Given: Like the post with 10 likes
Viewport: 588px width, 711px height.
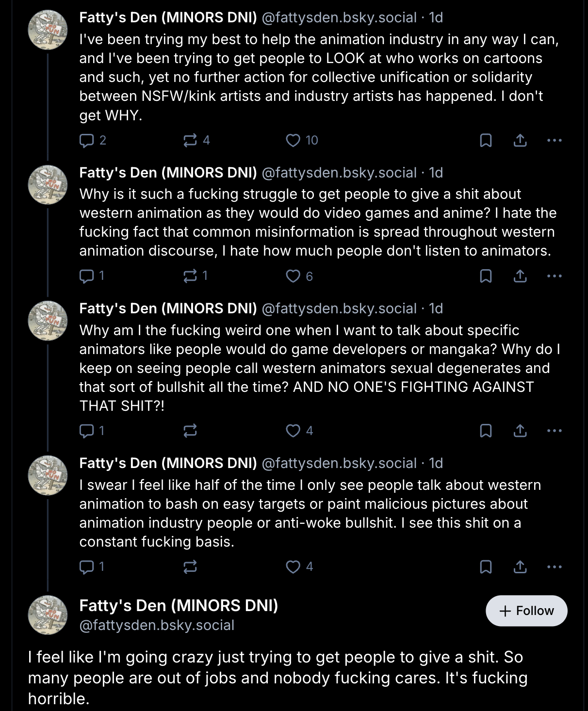Looking at the screenshot, I should coord(293,141).
